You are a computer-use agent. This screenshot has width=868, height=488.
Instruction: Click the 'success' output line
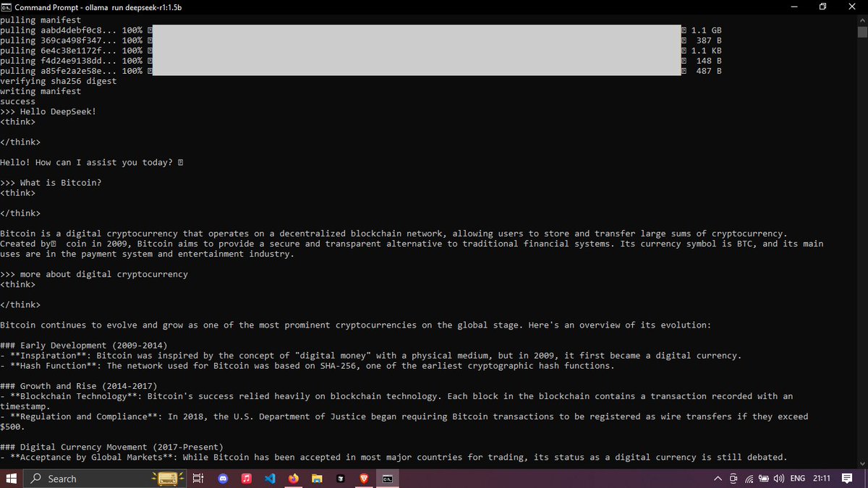(x=17, y=102)
